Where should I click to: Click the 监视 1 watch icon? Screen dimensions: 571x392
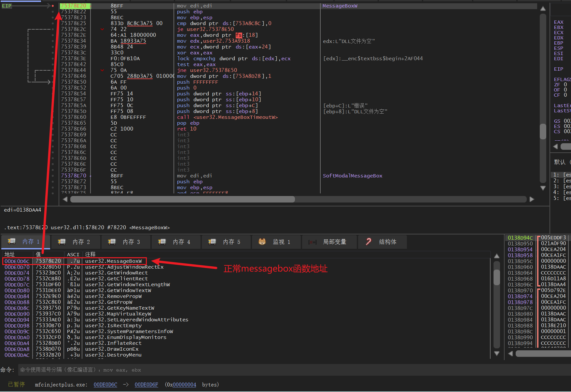point(262,242)
